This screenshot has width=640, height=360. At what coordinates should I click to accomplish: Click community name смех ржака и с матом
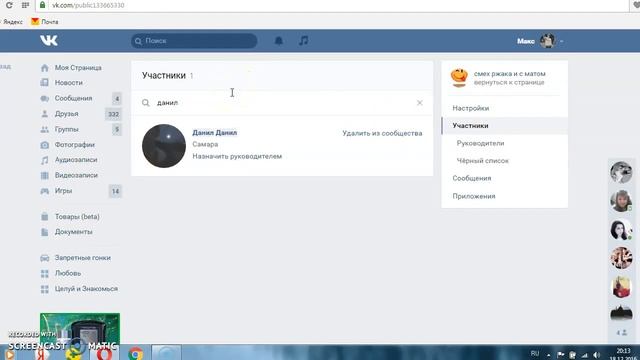pos(509,74)
